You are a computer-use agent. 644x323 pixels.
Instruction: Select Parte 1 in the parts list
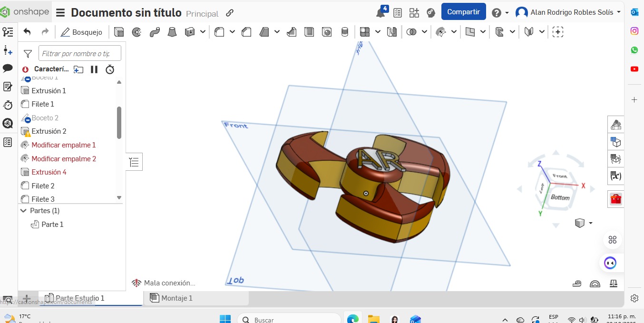[52, 224]
